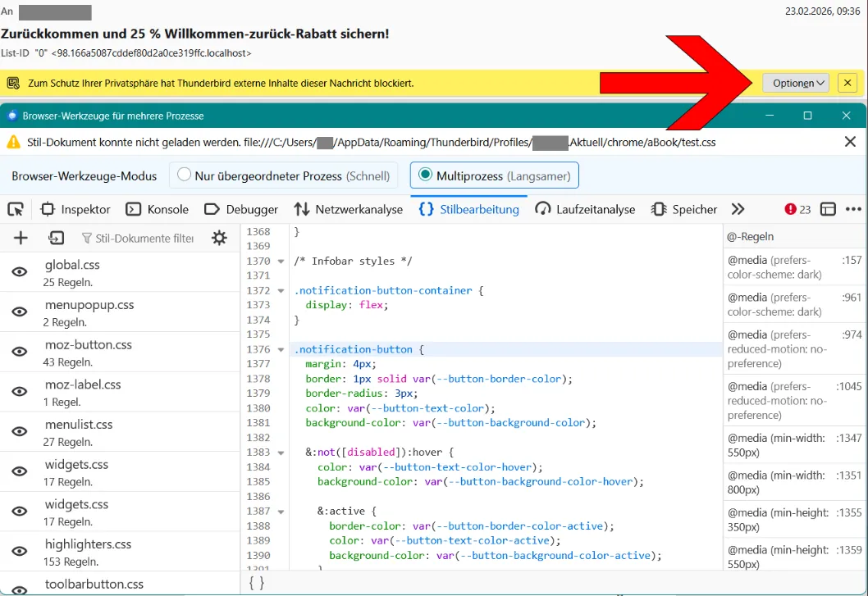The width and height of the screenshot is (868, 596).
Task: Hide the moz-button.css stylesheet
Action: (x=20, y=352)
